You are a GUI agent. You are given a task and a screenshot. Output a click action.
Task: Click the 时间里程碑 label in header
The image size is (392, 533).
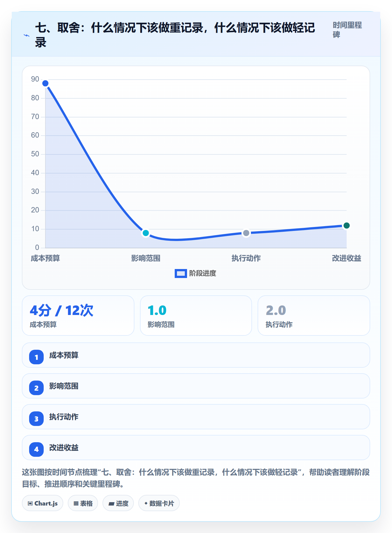click(347, 30)
